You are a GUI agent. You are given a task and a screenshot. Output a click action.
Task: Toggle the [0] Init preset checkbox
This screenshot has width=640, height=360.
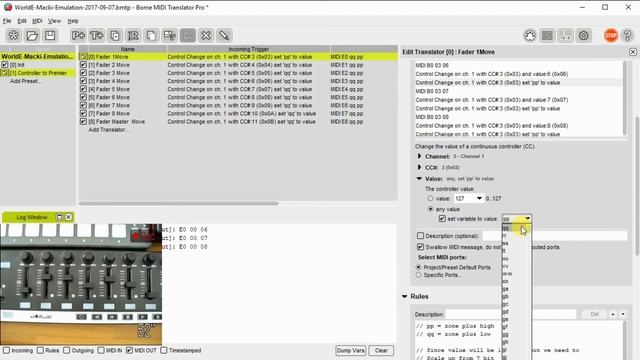(4, 64)
